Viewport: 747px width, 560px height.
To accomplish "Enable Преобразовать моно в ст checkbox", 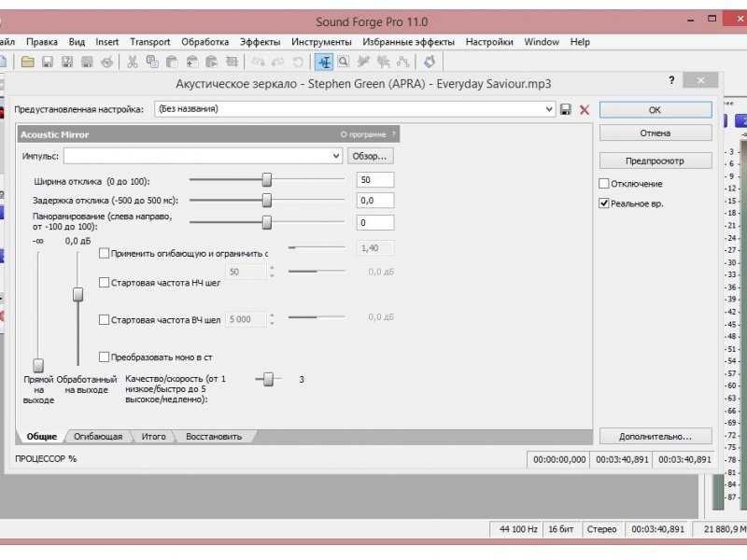I will point(104,357).
